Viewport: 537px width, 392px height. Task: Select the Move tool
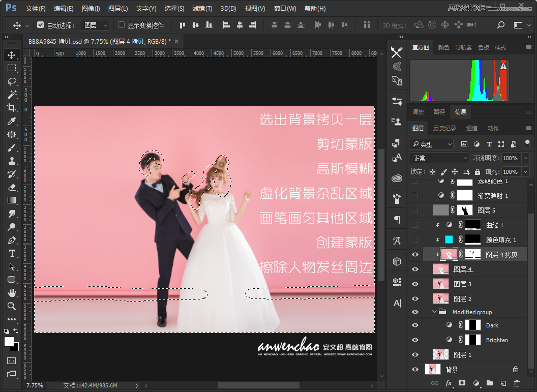point(11,55)
